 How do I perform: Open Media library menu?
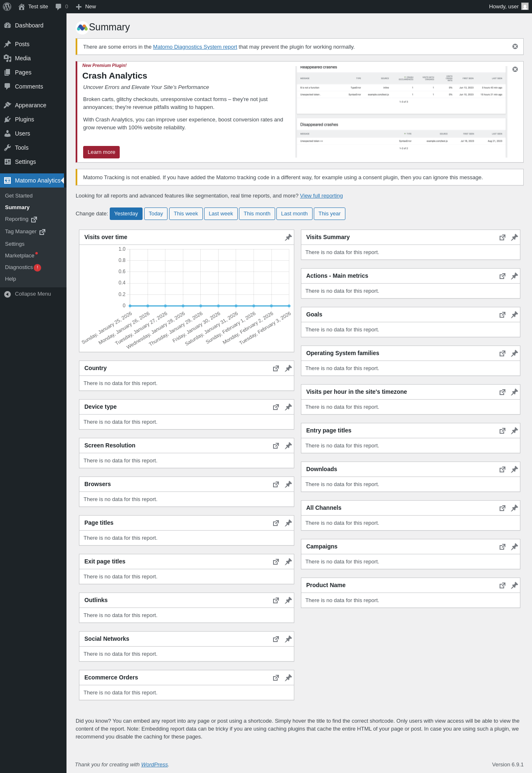tap(33, 58)
